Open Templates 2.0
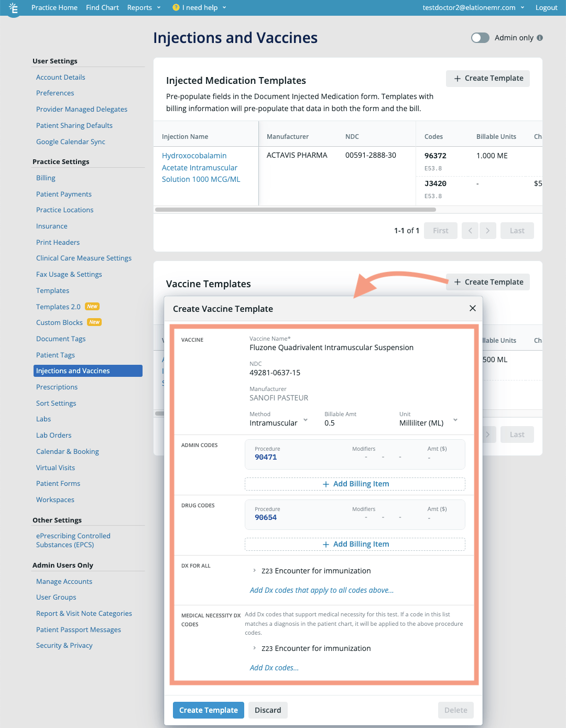566x728 pixels. point(58,307)
